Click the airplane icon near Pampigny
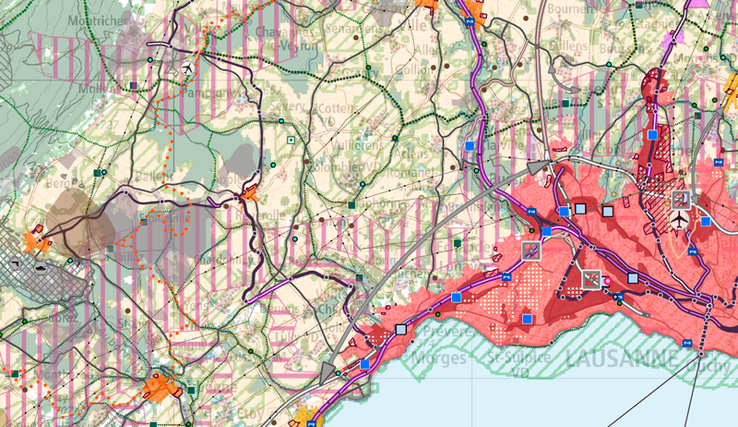The width and height of the screenshot is (738, 427). 188,68
